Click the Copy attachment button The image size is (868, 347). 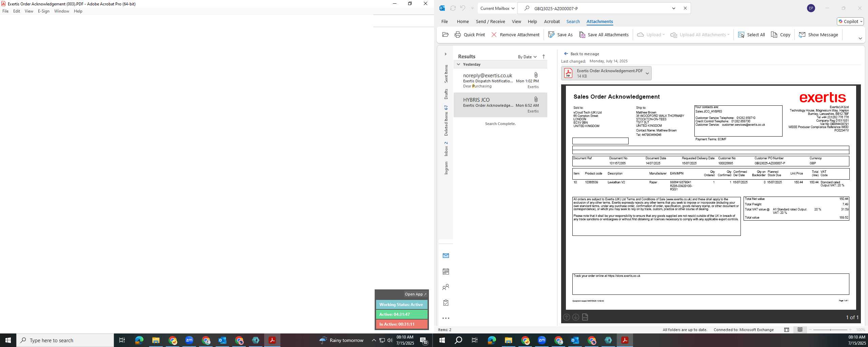click(x=781, y=35)
